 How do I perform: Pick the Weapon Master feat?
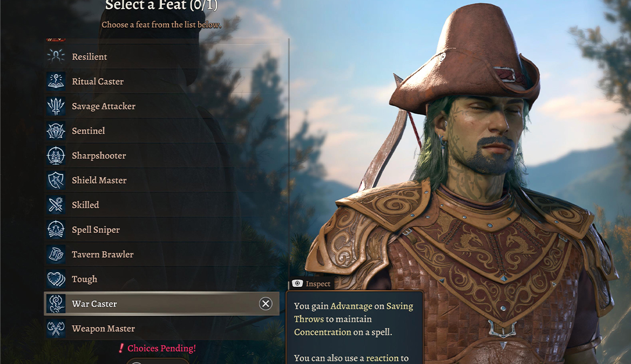tap(162, 328)
